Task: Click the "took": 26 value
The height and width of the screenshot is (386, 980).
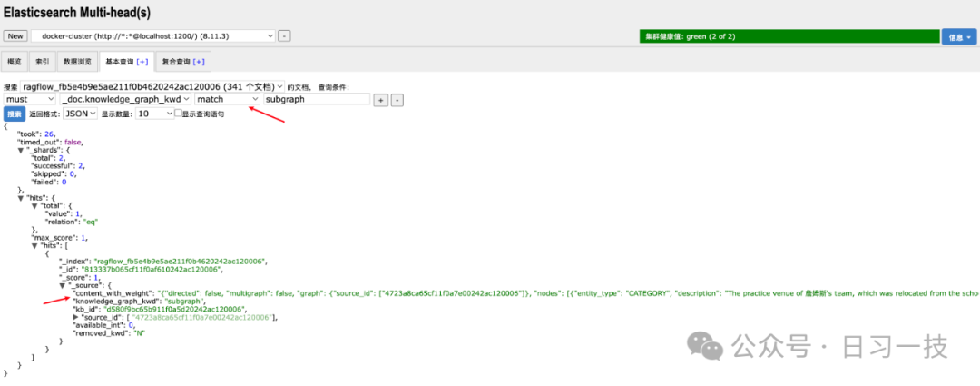Action: 49,134
